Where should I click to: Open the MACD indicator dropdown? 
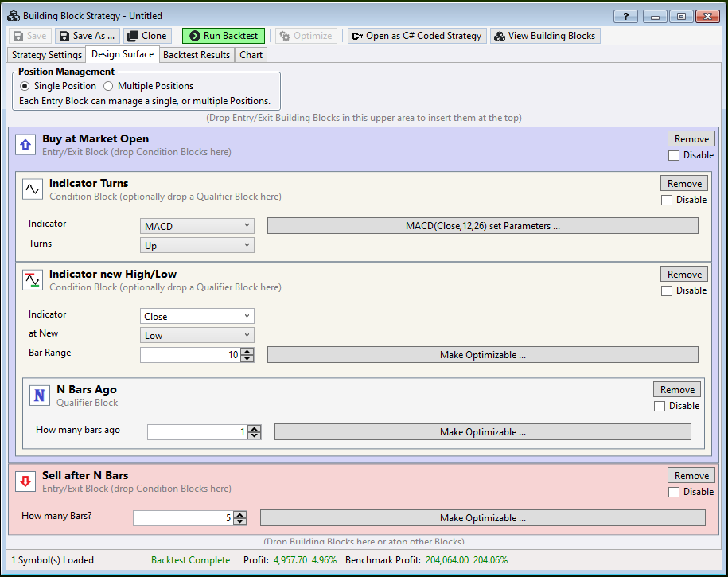[x=197, y=226]
